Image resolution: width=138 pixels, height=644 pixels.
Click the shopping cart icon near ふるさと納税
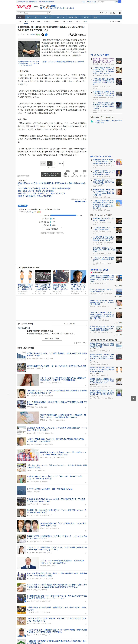(47, 8)
